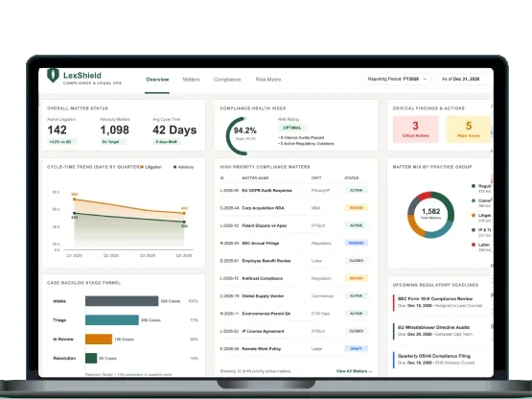Open the SEC Annual Filings matter
Screen dimensions: 532x399
pos(260,243)
